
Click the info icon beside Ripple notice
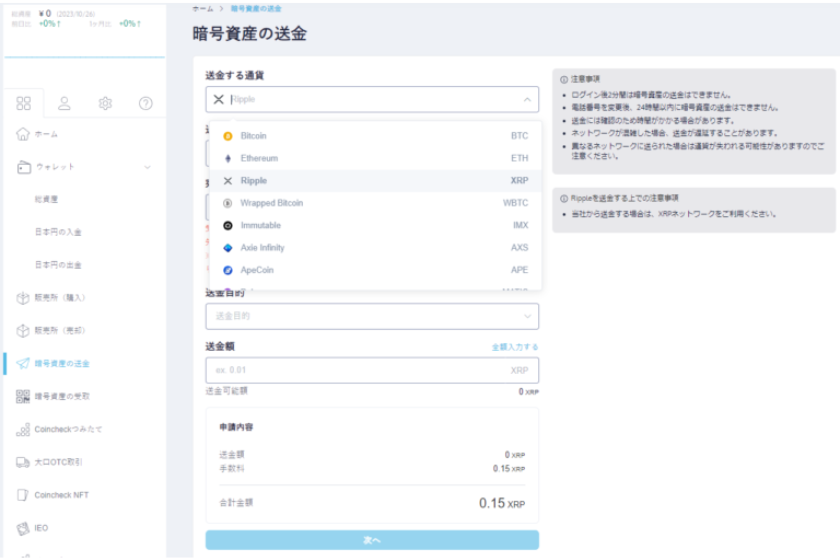point(564,198)
